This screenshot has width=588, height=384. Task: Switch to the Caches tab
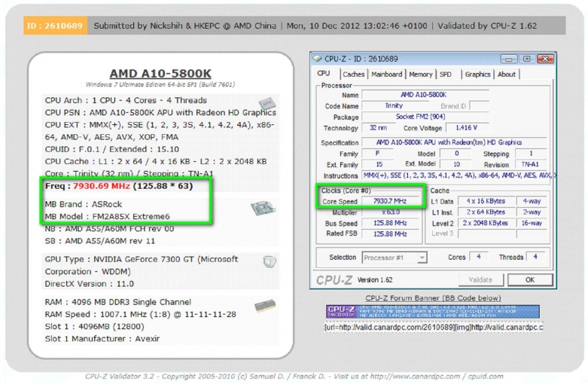pyautogui.click(x=354, y=75)
